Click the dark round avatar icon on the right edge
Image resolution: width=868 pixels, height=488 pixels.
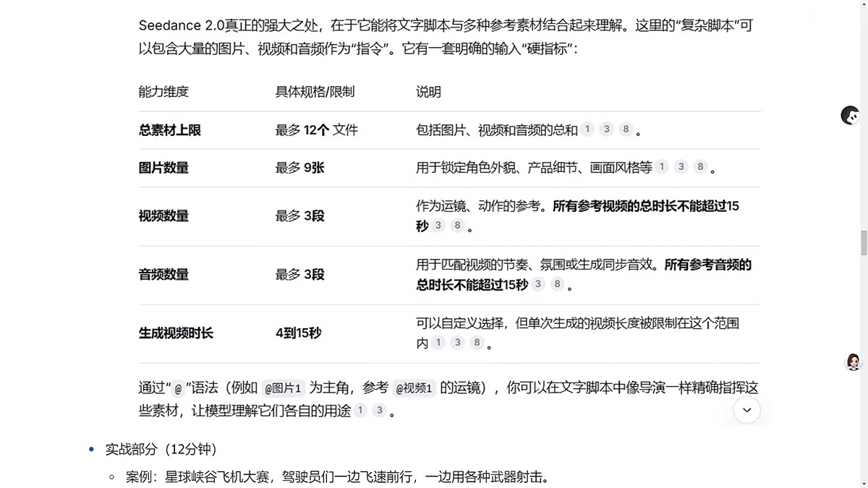tap(850, 115)
